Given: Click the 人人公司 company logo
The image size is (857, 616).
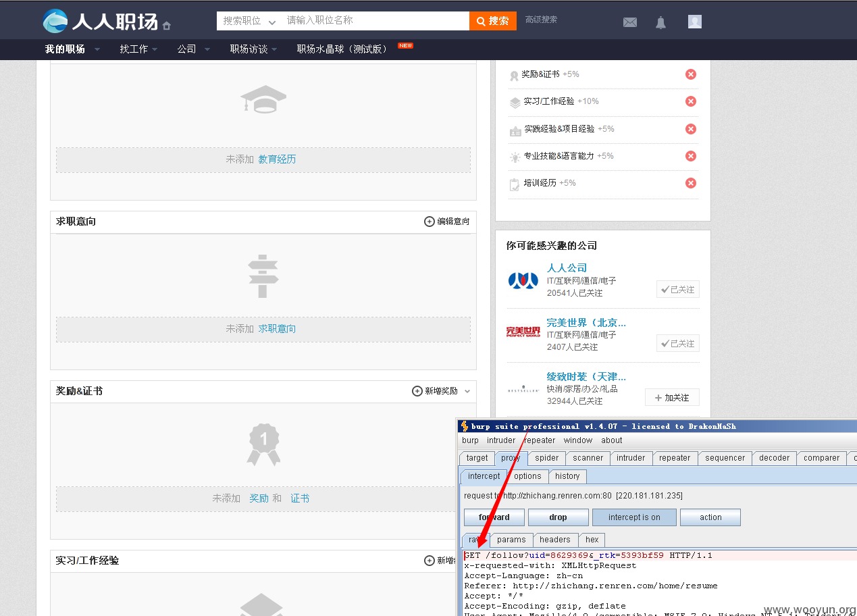Looking at the screenshot, I should (523, 280).
